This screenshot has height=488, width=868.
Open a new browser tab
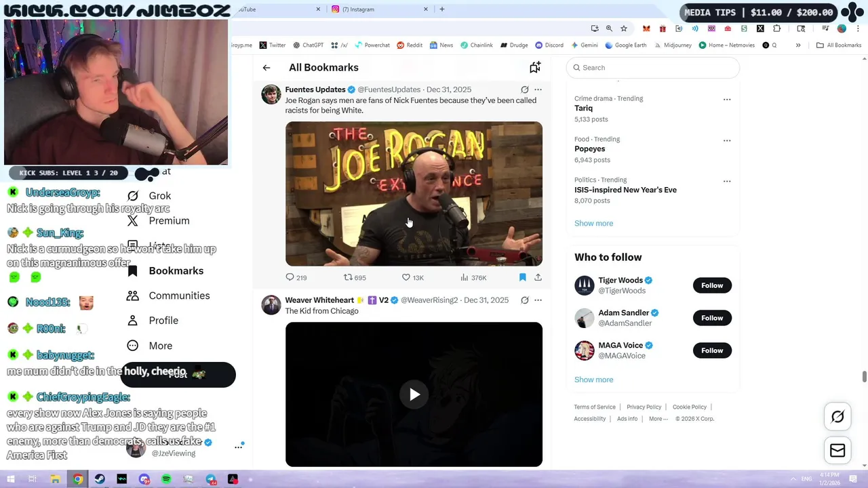[x=442, y=9]
